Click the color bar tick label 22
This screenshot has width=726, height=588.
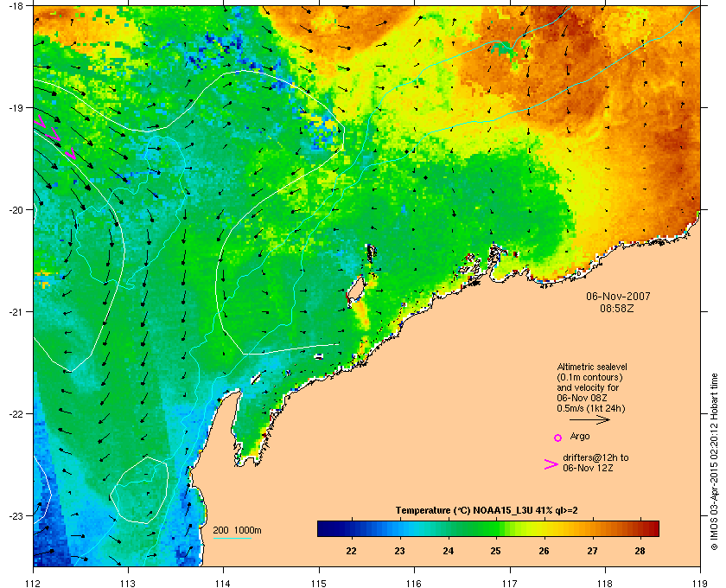tap(352, 551)
